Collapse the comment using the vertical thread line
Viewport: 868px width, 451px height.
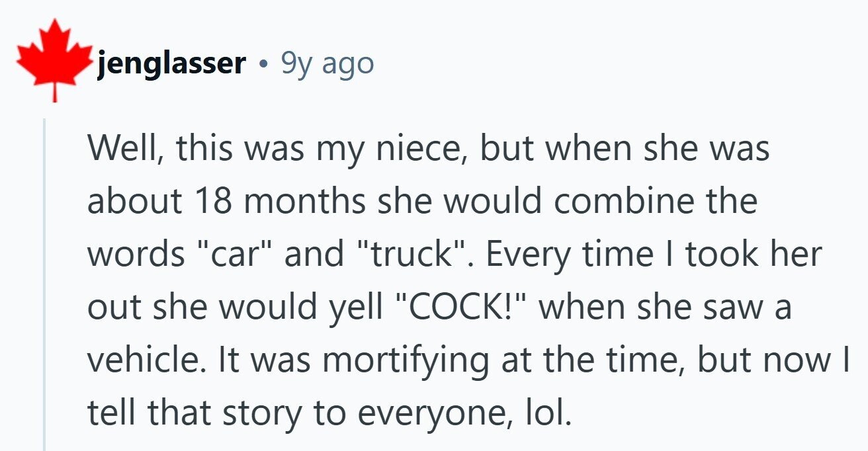pos(44,284)
